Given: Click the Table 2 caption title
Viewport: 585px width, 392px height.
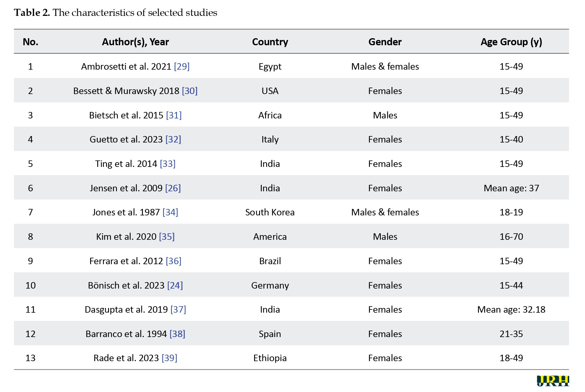Looking at the screenshot, I should pos(115,13).
